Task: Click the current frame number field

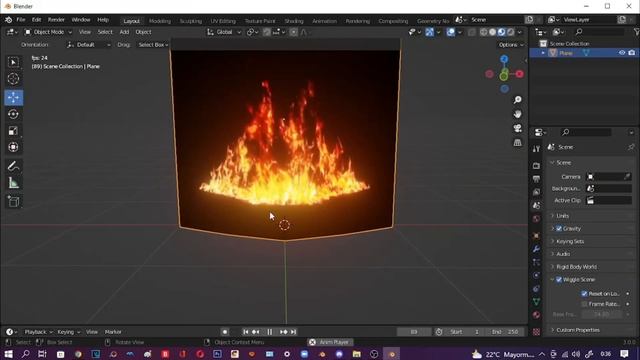Action: point(413,332)
